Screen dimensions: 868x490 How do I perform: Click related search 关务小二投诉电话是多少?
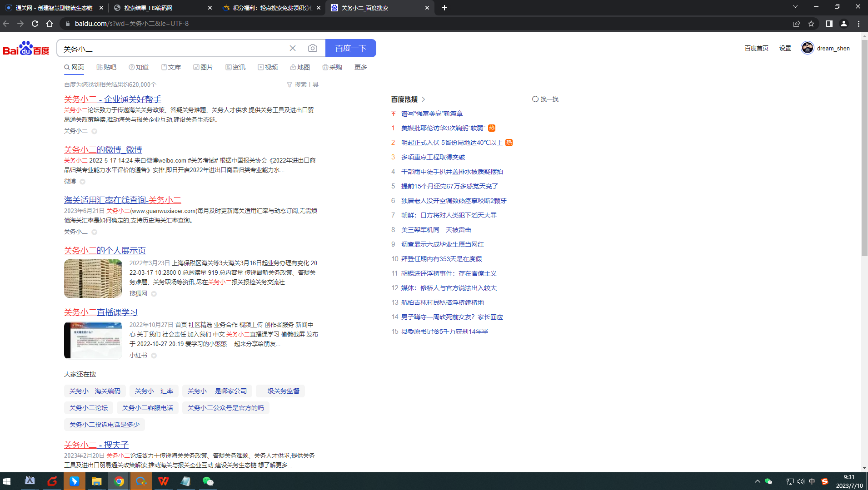pyautogui.click(x=105, y=425)
